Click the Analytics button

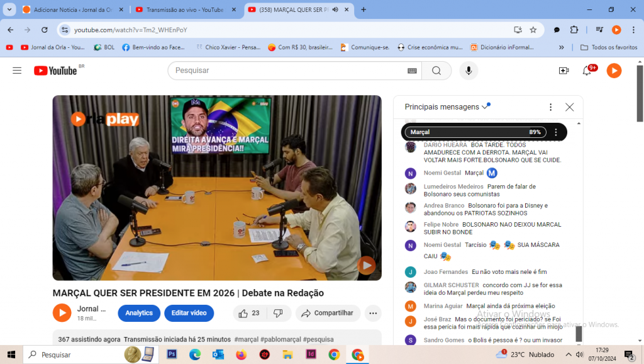coord(139,313)
